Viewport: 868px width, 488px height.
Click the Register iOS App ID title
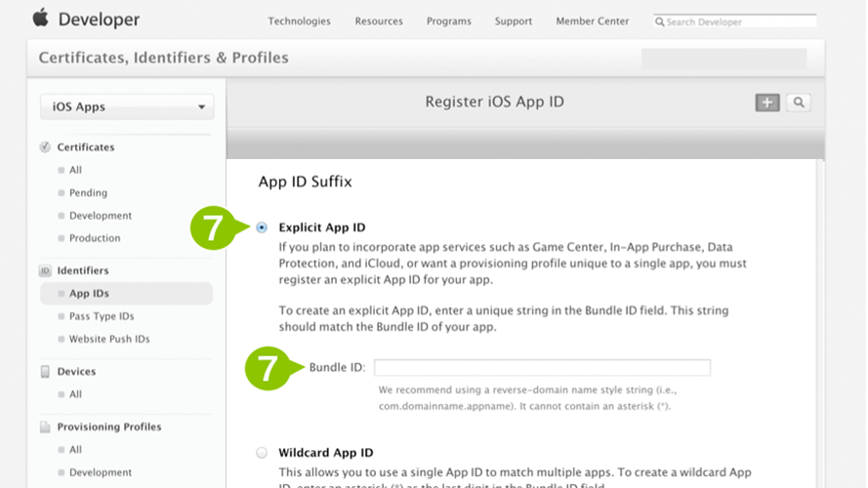tap(494, 102)
